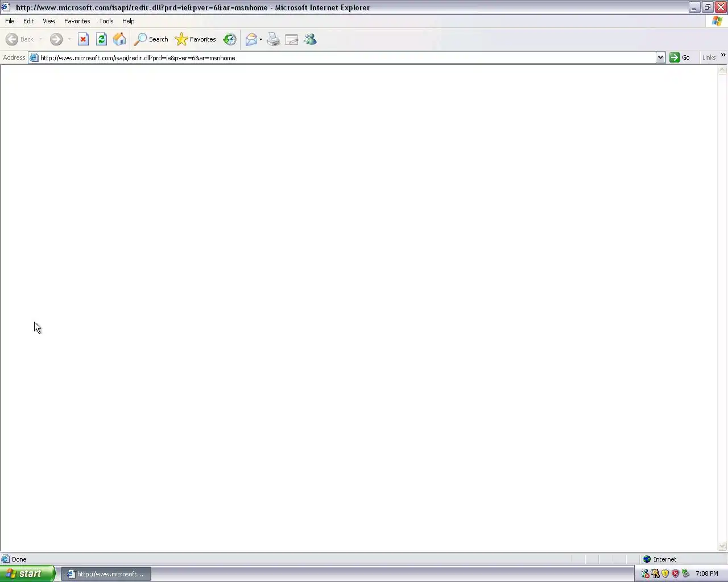
Task: Click the Done status bar text
Action: click(x=19, y=559)
